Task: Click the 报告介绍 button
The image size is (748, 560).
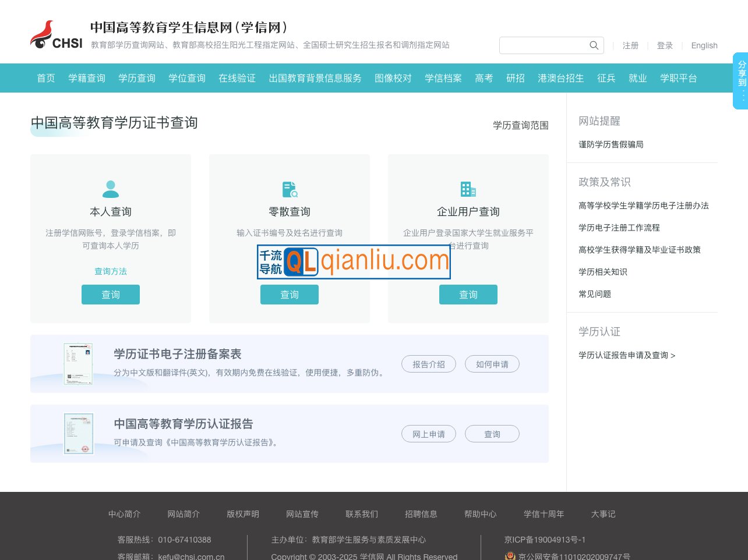Action: 429,364
